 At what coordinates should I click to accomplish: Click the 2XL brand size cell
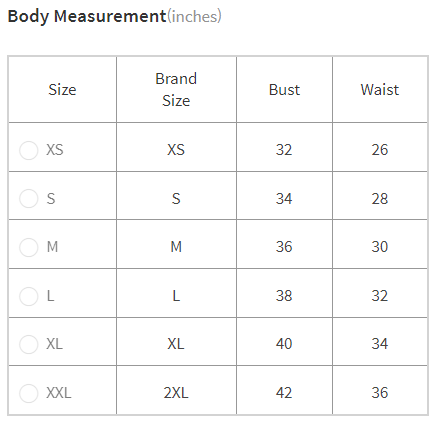pos(176,390)
